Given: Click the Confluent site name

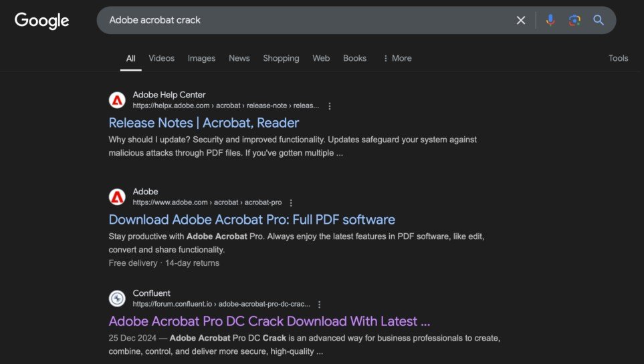Looking at the screenshot, I should tap(151, 293).
